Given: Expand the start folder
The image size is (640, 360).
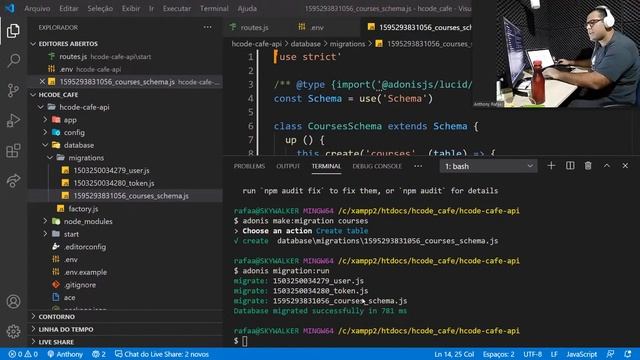Looking at the screenshot, I should tap(125, 234).
